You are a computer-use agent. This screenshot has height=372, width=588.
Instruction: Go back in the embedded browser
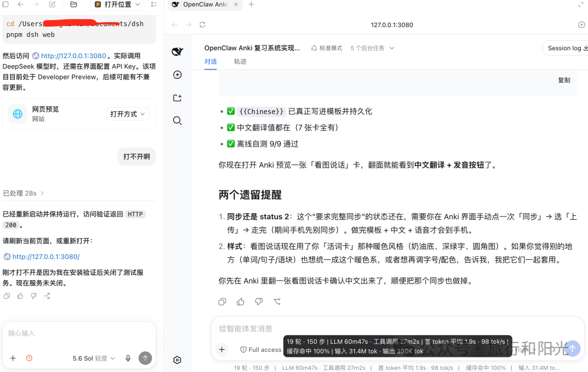(174, 24)
